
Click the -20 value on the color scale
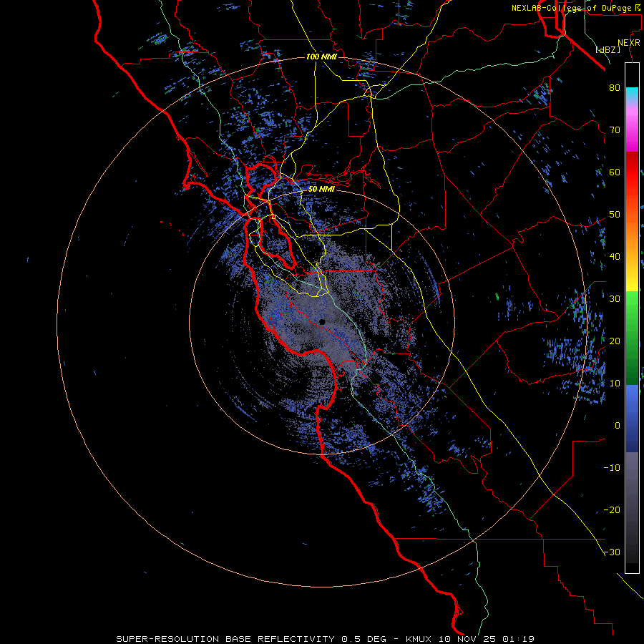[612, 510]
